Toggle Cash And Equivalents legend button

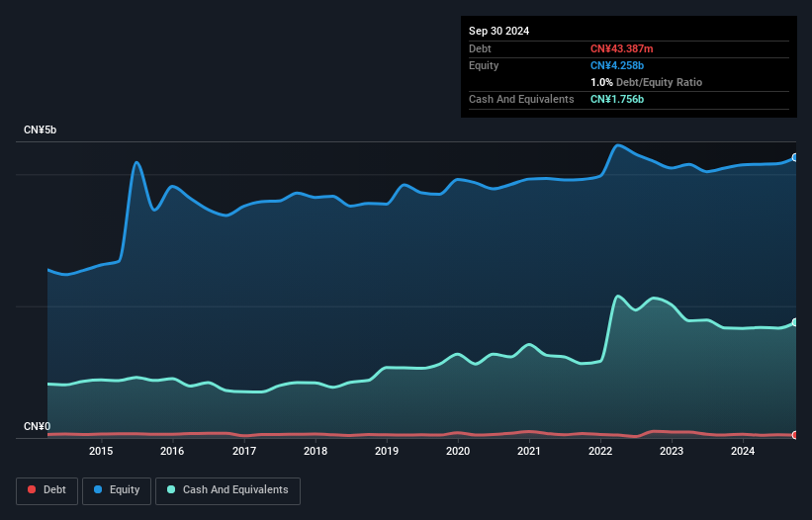click(227, 490)
